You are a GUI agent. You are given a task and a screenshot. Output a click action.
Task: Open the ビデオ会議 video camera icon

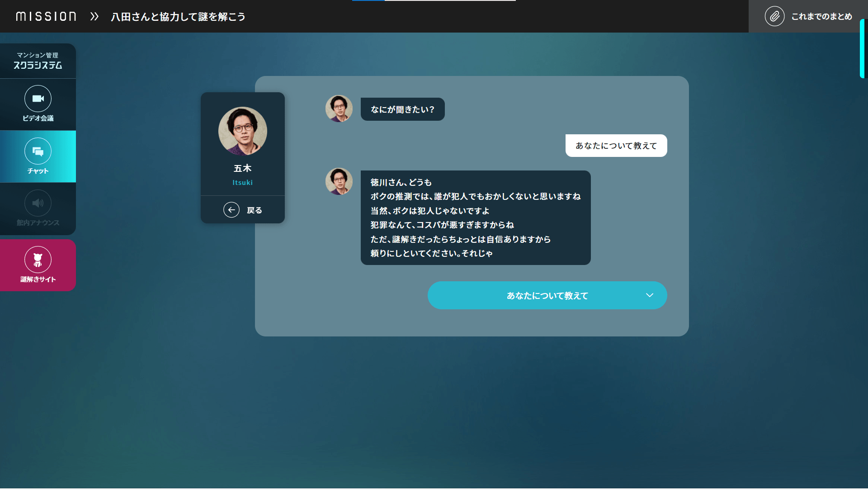pyautogui.click(x=38, y=99)
